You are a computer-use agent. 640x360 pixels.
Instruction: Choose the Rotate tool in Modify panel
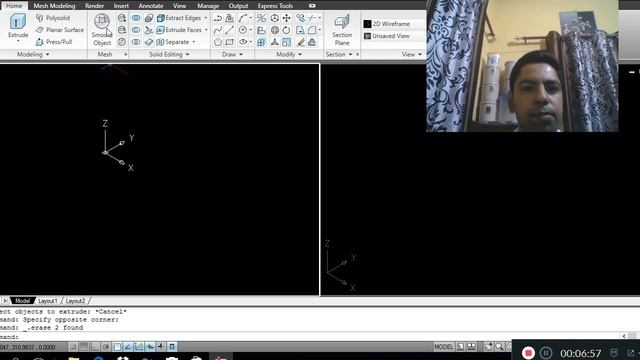(x=287, y=30)
